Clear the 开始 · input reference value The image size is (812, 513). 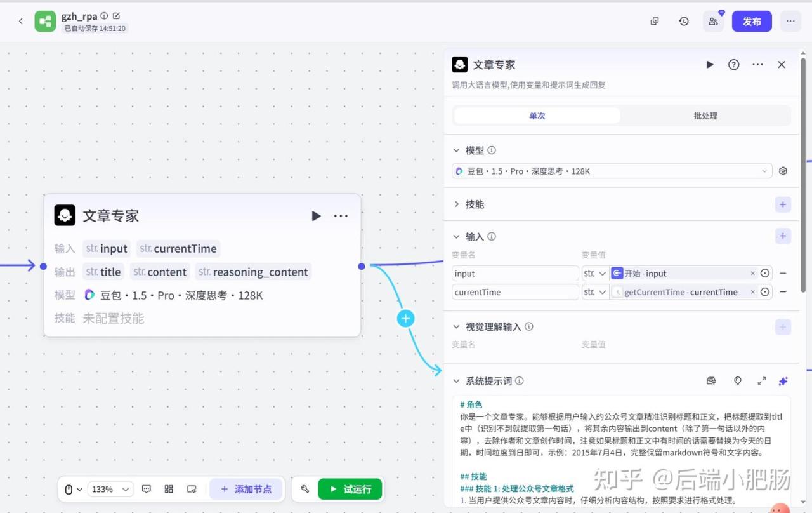[753, 274]
